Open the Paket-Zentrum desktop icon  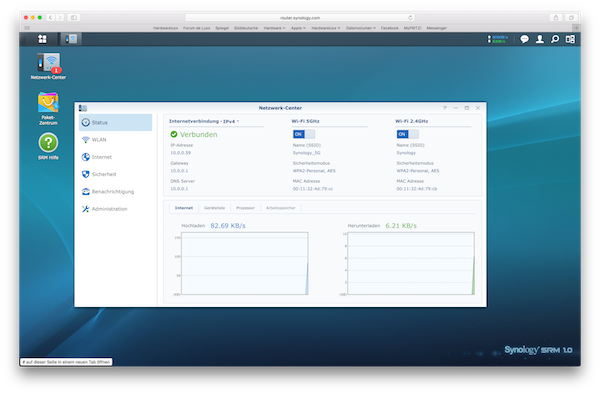pos(48,108)
